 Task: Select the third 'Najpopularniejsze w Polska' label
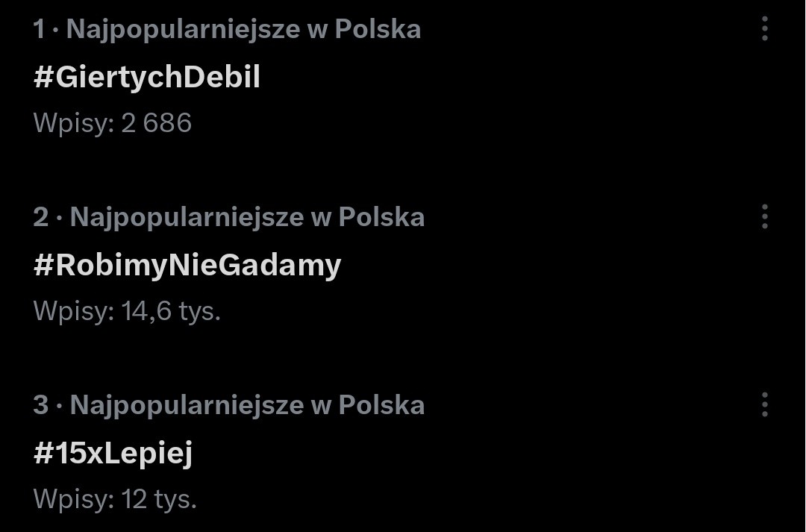pos(247,406)
